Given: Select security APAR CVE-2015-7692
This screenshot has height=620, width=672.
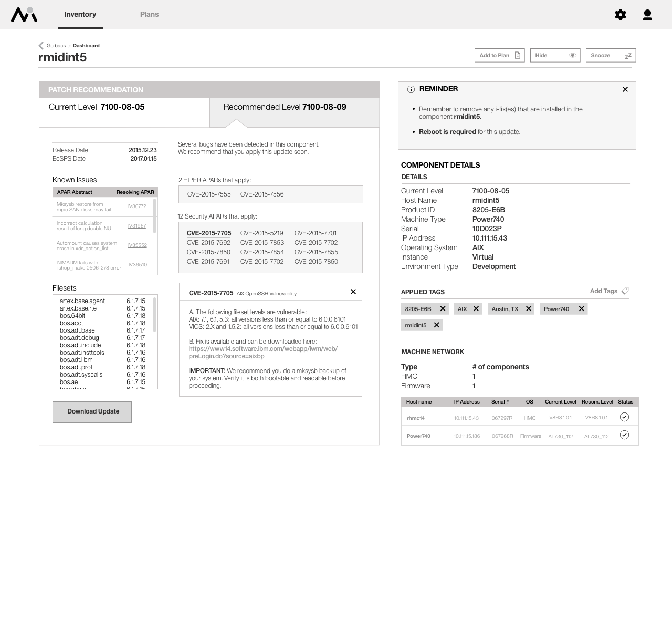Looking at the screenshot, I should coord(208,243).
